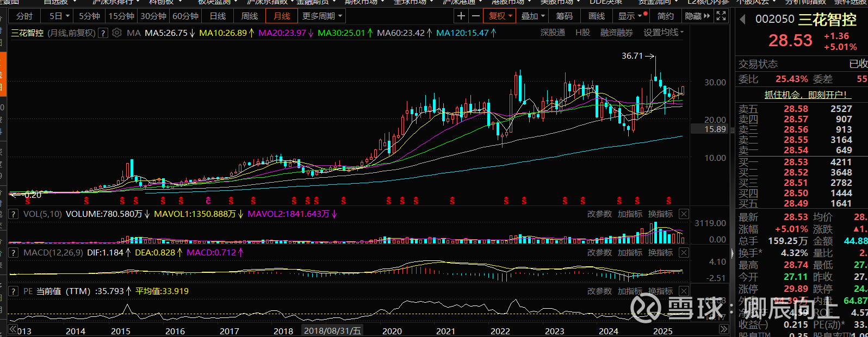This screenshot has width=868, height=337.
Task: Expand 更多周期 dropdown
Action: pyautogui.click(x=322, y=16)
